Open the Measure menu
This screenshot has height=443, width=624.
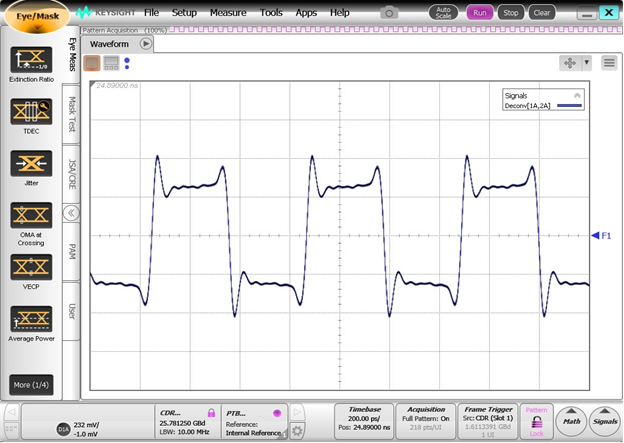pos(228,13)
